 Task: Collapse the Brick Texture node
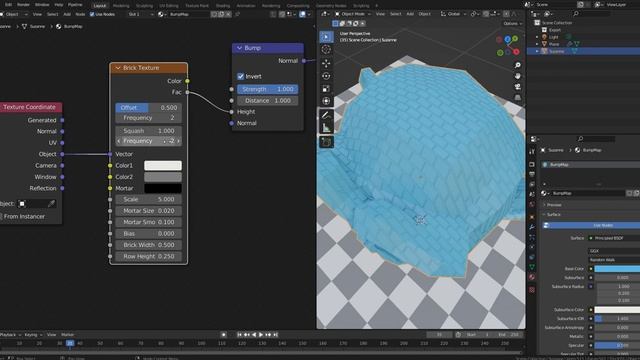[118, 68]
